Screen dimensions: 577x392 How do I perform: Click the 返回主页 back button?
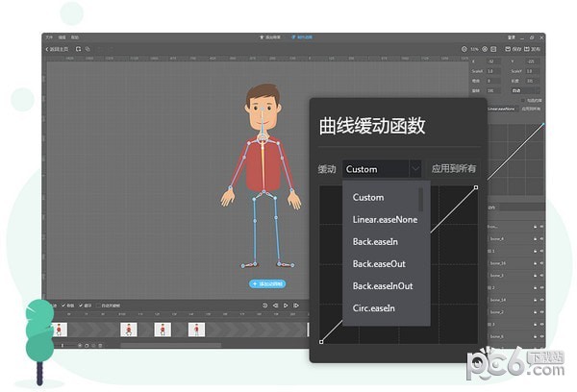click(x=59, y=48)
